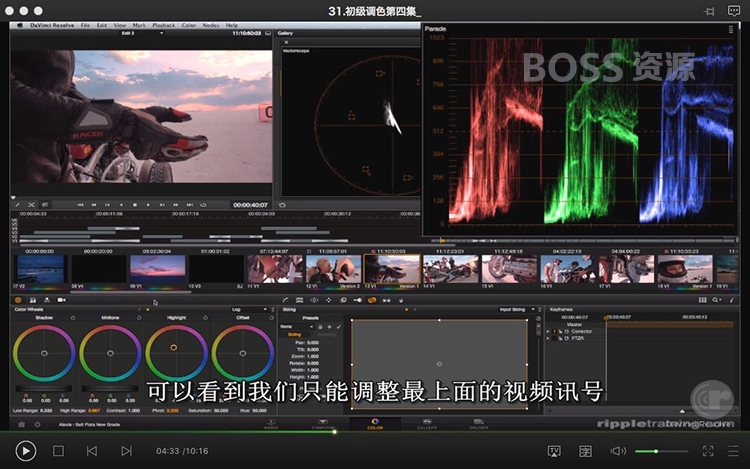Adjust the player volume slider
The width and height of the screenshot is (750, 469).
click(x=662, y=451)
